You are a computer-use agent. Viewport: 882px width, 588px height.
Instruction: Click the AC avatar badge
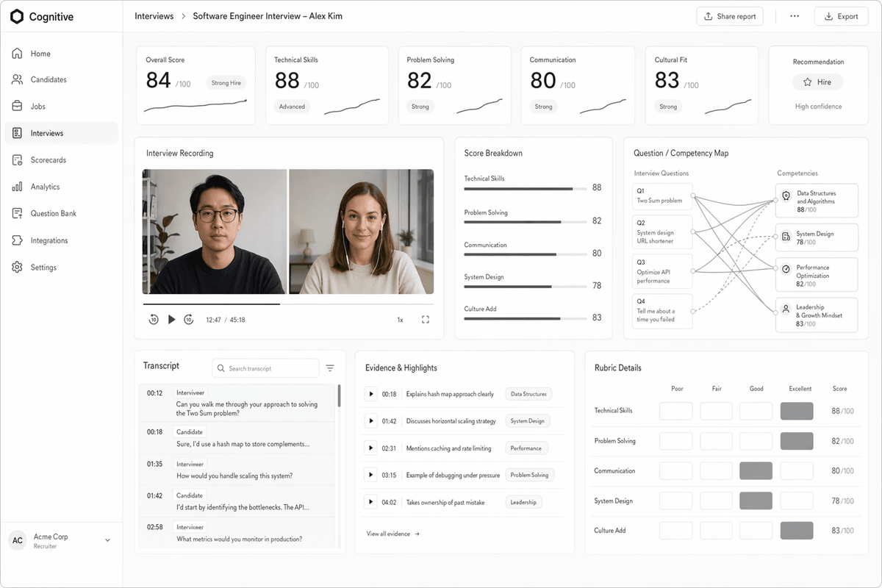[x=18, y=540]
